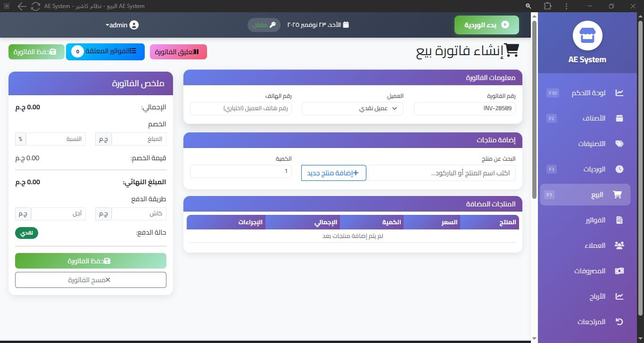Click the invoice document icon for الفواتير
Screen dimensions: 644x343
pyautogui.click(x=619, y=220)
